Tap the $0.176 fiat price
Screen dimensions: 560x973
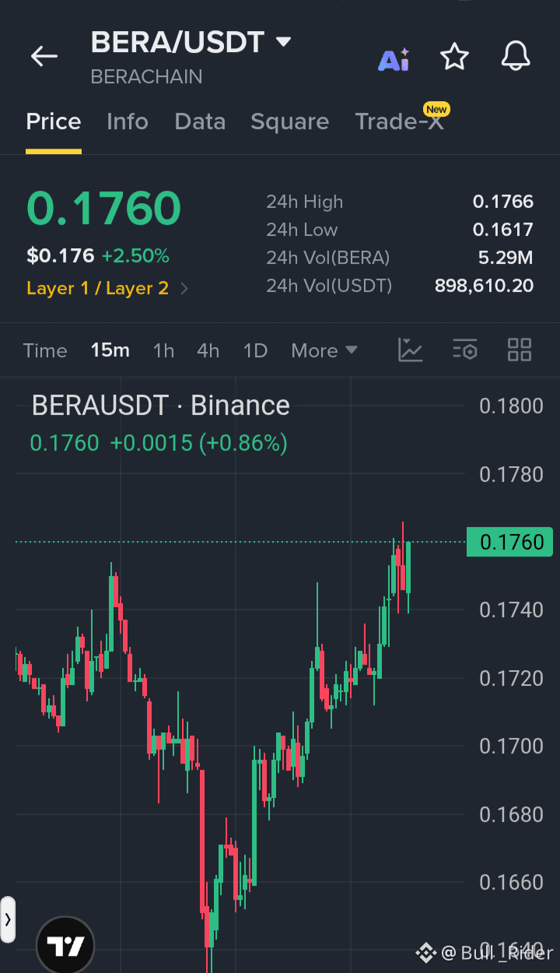click(60, 255)
